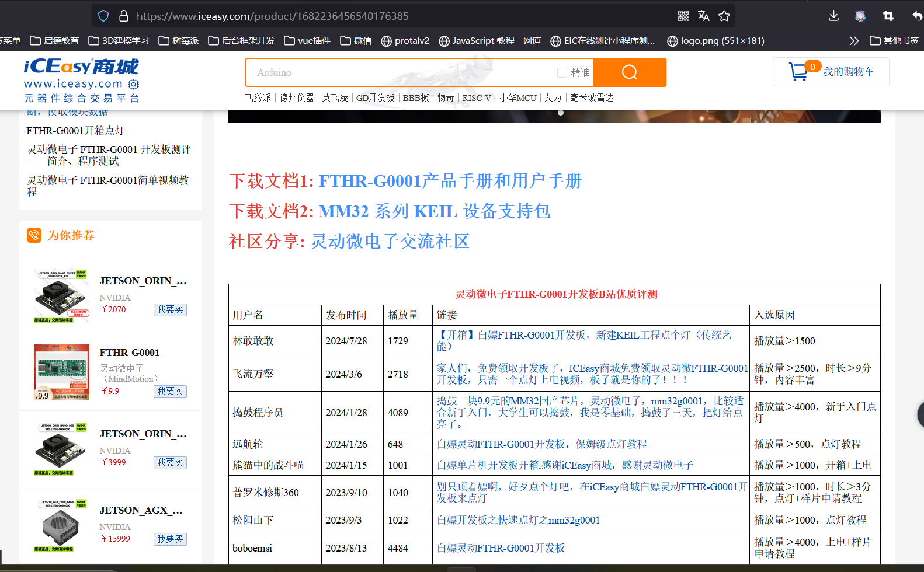Image resolution: width=924 pixels, height=572 pixels.
Task: Click the padlock site security icon
Action: [124, 16]
